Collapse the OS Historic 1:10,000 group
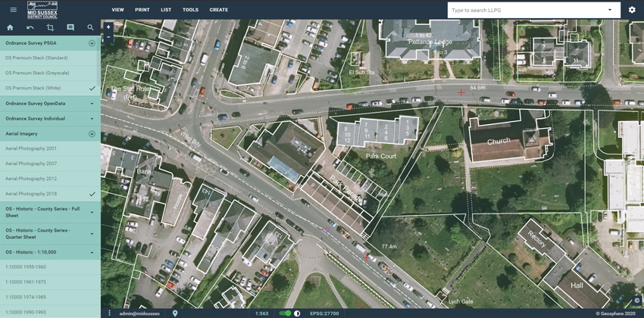This screenshot has width=644, height=318. coord(92,252)
